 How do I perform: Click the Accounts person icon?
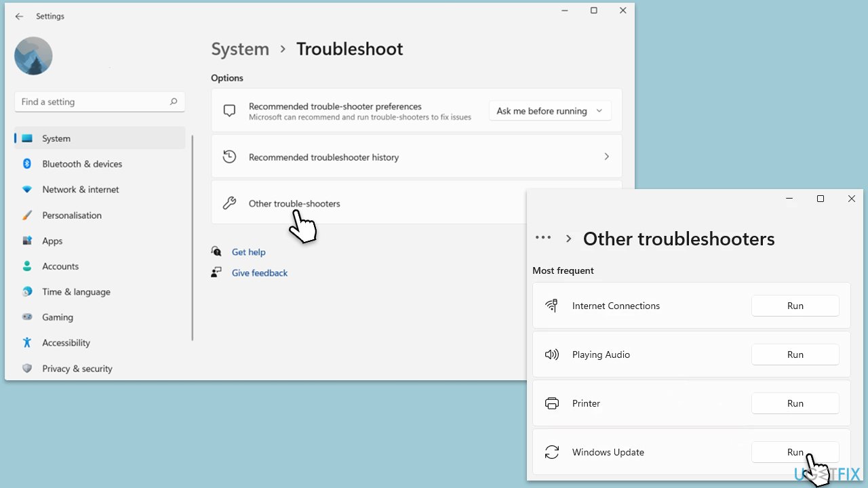point(27,266)
